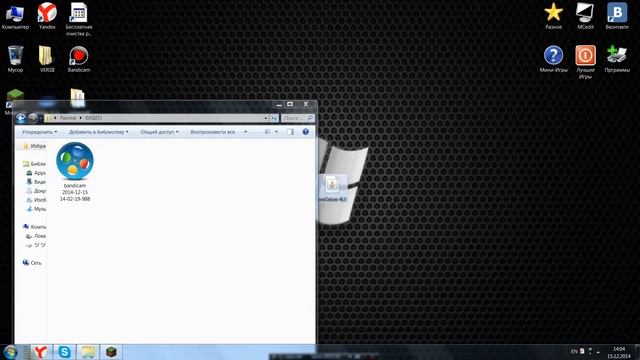Select the Документы library in navigation pane
The width and height of the screenshot is (640, 360).
click(x=36, y=191)
